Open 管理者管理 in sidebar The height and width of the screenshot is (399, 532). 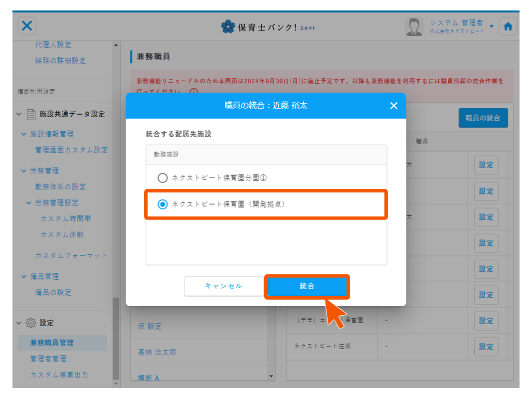click(x=48, y=359)
